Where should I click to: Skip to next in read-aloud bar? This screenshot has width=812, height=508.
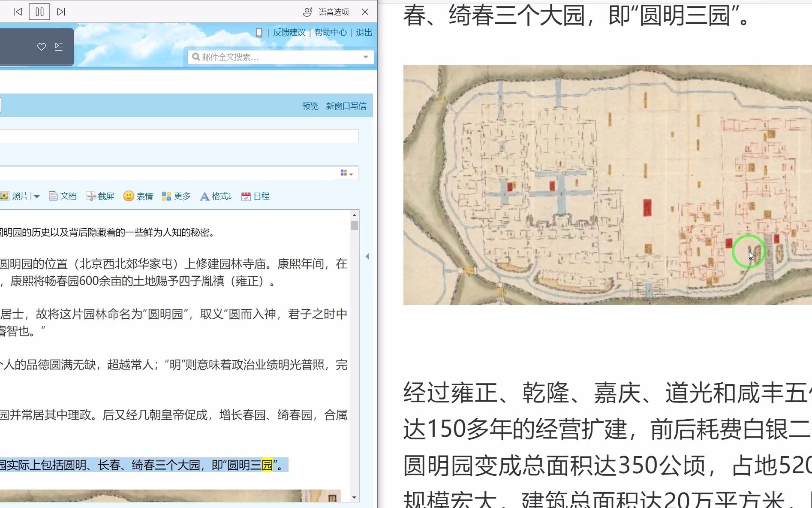[x=61, y=12]
